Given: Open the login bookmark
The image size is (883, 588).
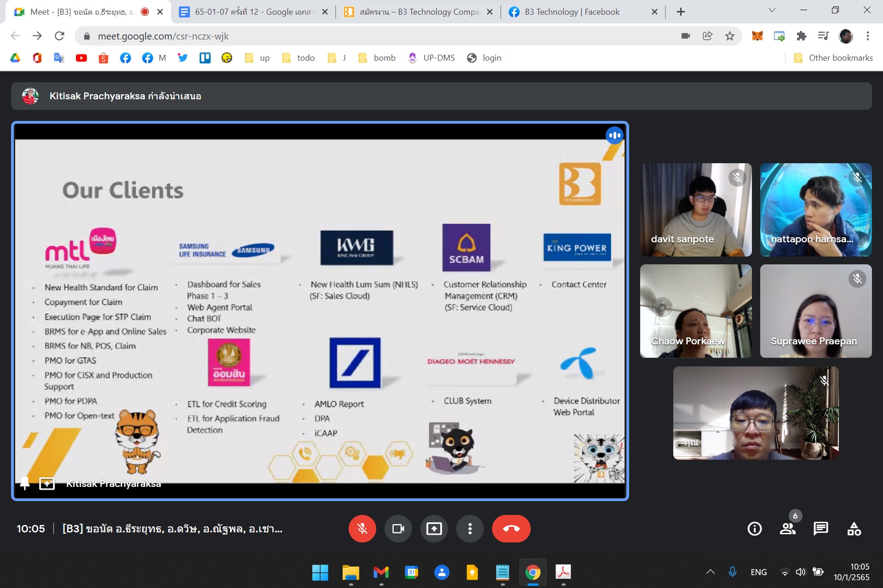Looking at the screenshot, I should point(484,58).
